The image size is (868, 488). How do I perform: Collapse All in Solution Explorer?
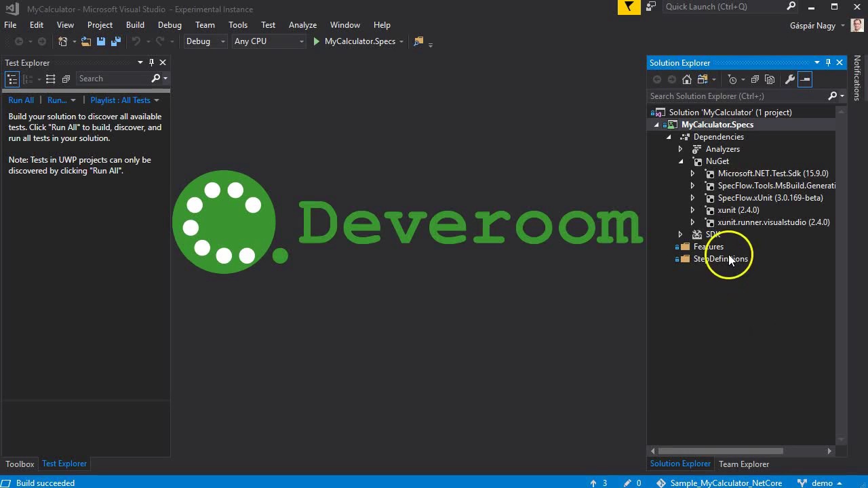[x=755, y=79]
